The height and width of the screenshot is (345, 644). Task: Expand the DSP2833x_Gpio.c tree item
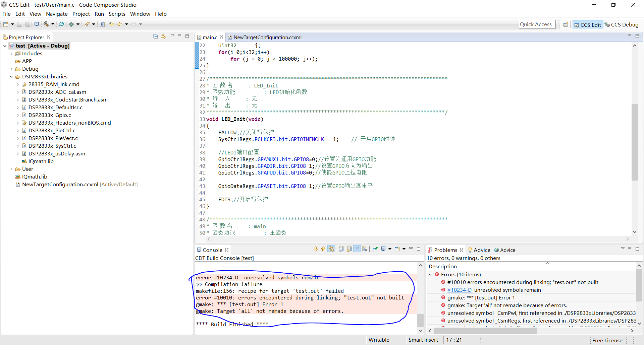(18, 115)
